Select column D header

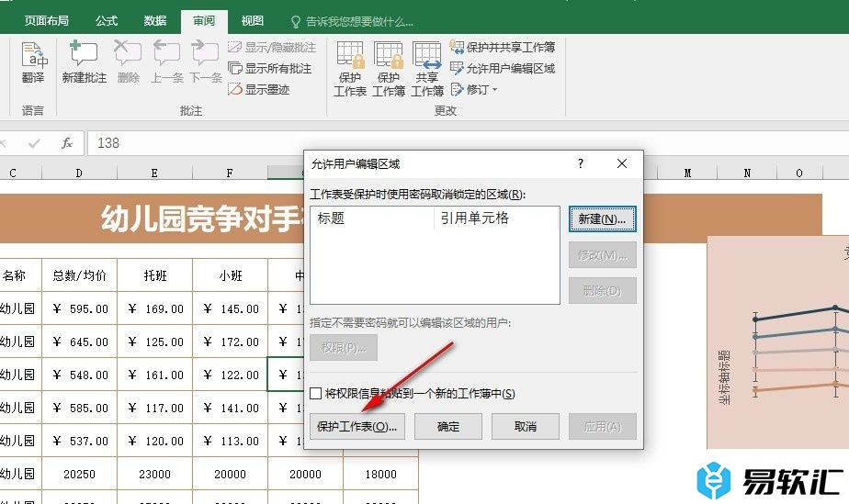click(79, 173)
